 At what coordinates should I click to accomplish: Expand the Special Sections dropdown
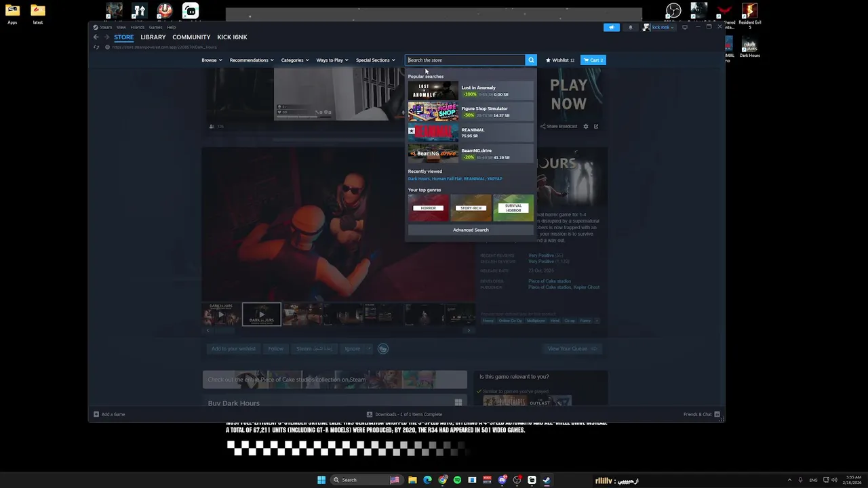coord(375,60)
